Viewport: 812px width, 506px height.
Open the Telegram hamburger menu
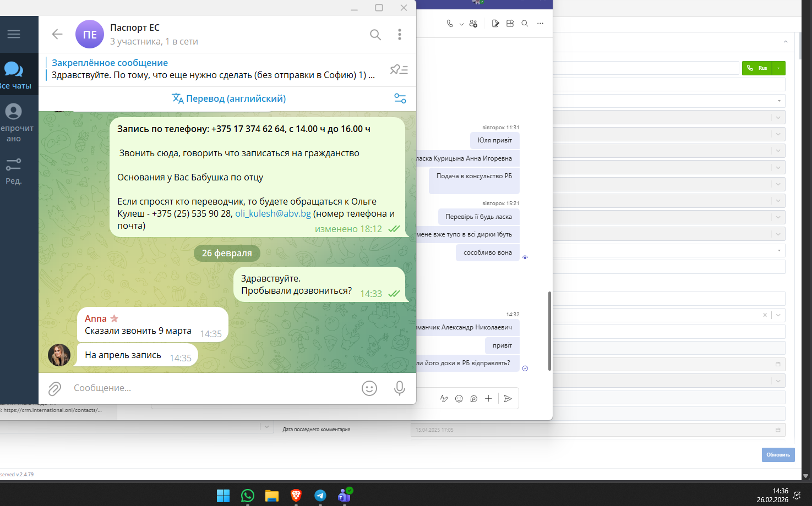pos(14,34)
